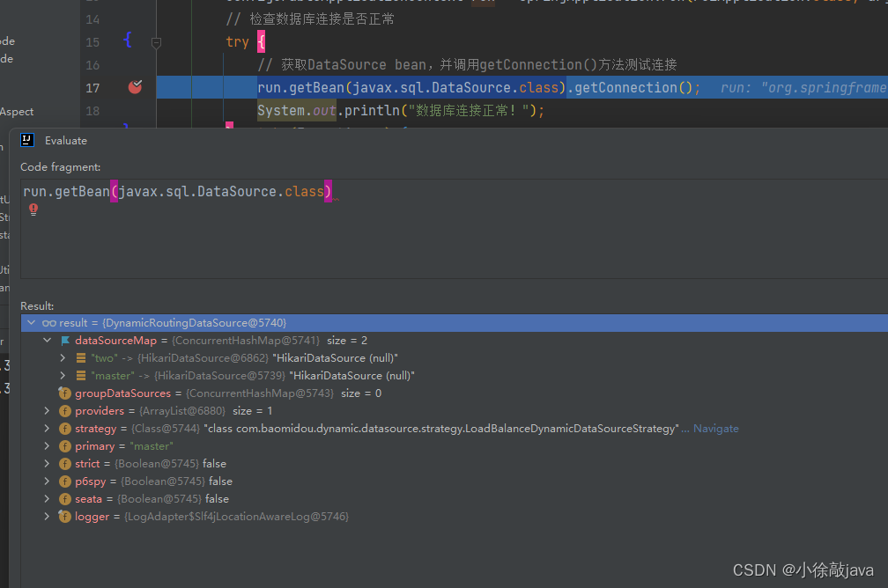The height and width of the screenshot is (588, 888).
Task: Click the field icon beside primary
Action: [65, 446]
